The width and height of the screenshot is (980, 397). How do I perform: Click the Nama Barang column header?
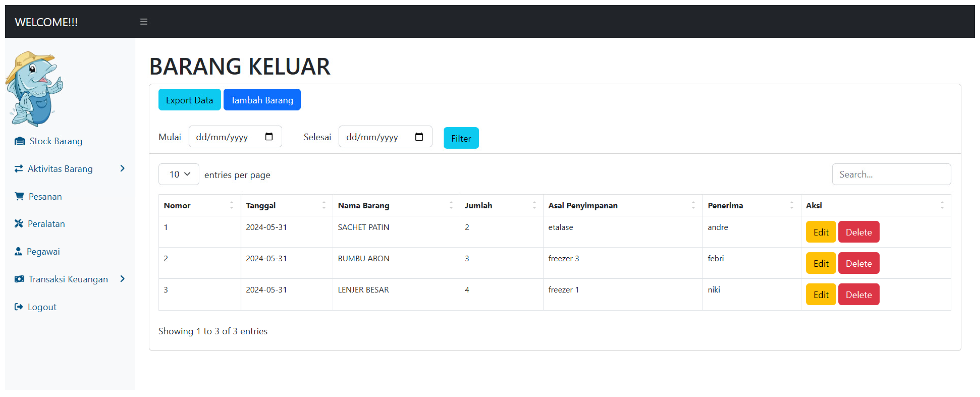click(363, 205)
